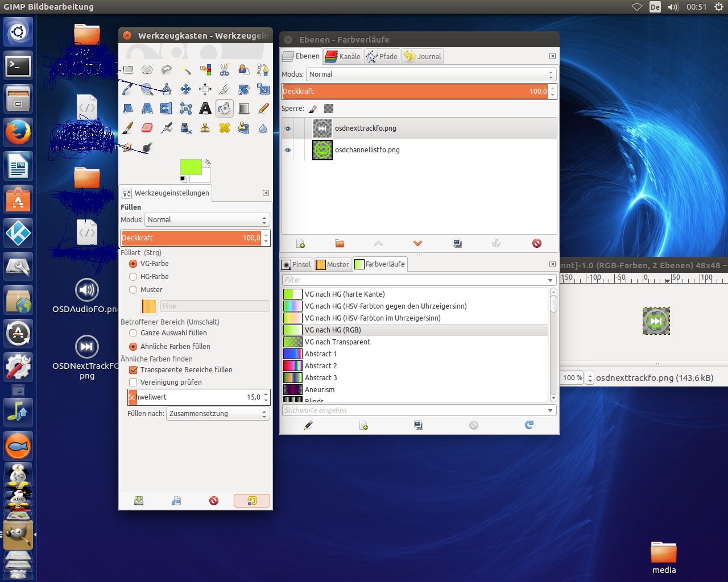This screenshot has width=728, height=582.
Task: Expand the gradient Filter dropdown arrow
Action: tap(550, 280)
